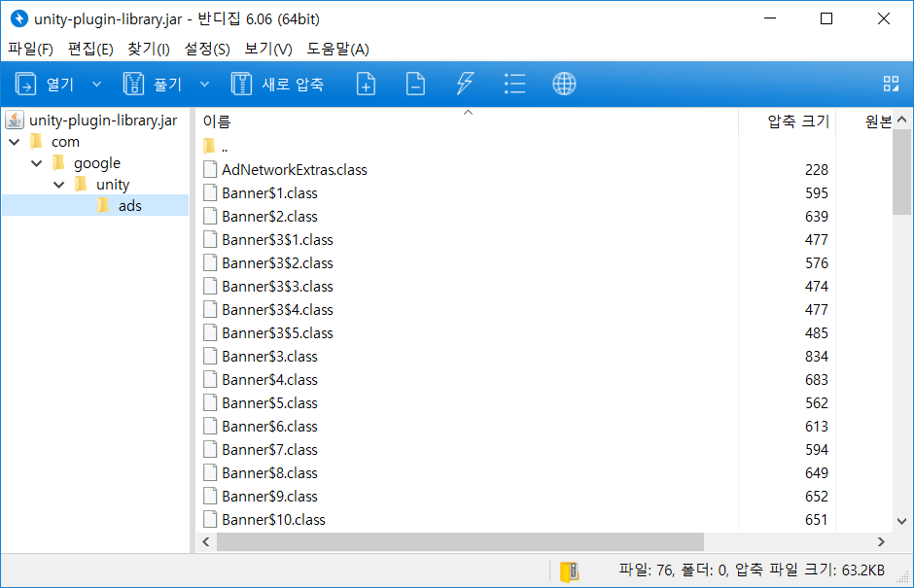Click the file icon of Banner$6.class
914x588 pixels.
click(x=210, y=426)
